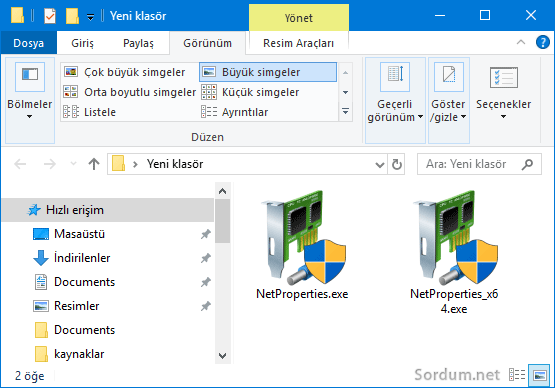Open the Dosya file menu

(x=29, y=43)
